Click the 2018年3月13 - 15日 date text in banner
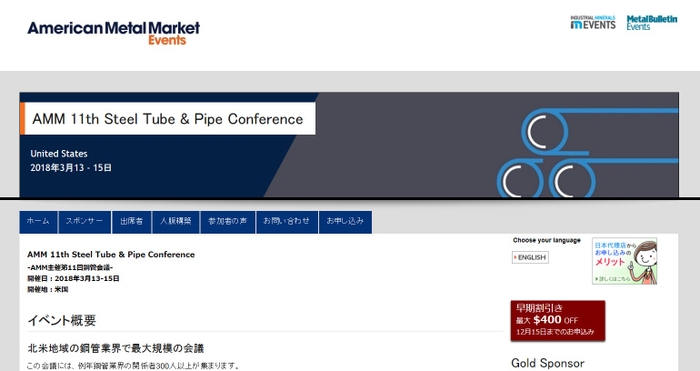This screenshot has width=700, height=371. tap(71, 168)
